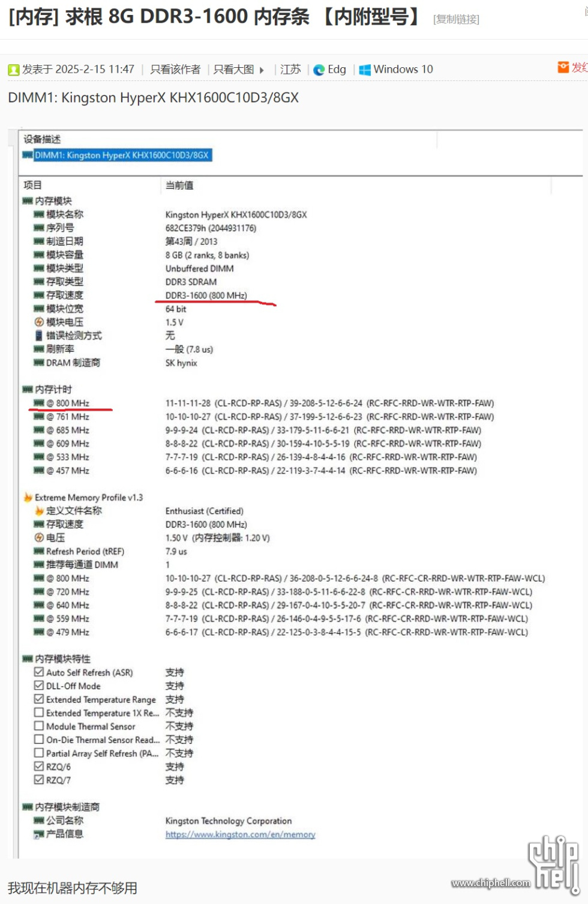Image resolution: width=588 pixels, height=904 pixels.
Task: Click the icon beside 错误检测方式
Action: point(39,336)
